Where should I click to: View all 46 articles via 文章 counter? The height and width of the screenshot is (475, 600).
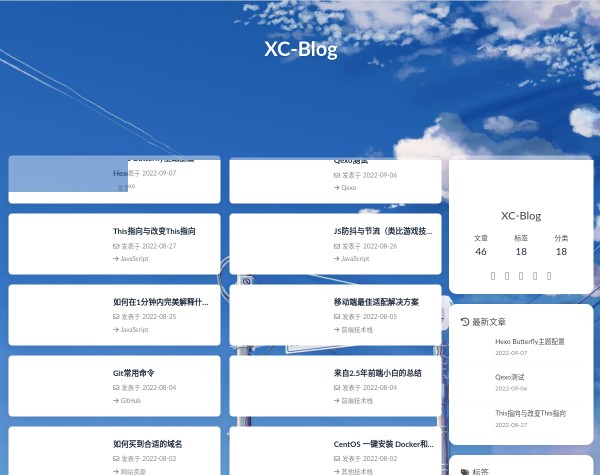[x=481, y=245]
